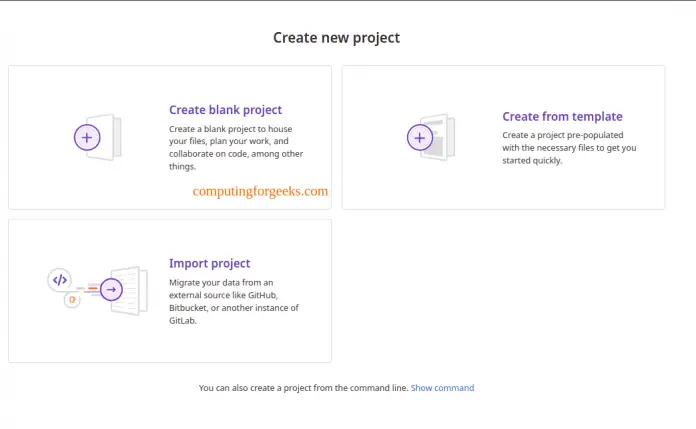Image resolution: width=696 pixels, height=429 pixels.
Task: Click the plus circle icon in Create blank project
Action: pos(87,137)
